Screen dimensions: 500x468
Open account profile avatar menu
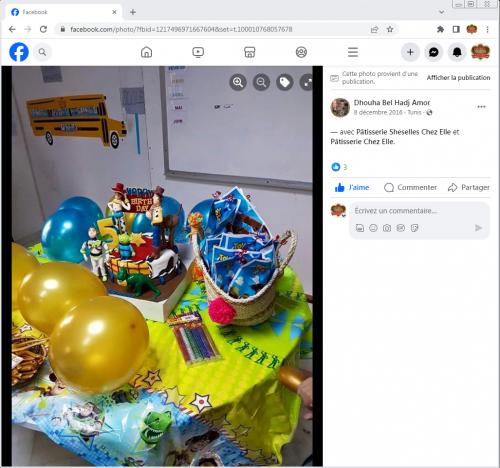pyautogui.click(x=480, y=52)
